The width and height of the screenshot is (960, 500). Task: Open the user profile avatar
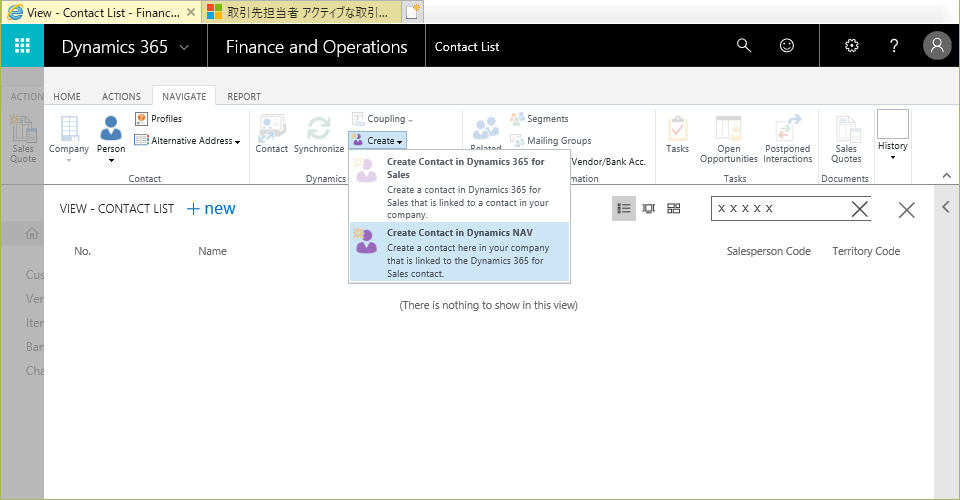point(937,45)
